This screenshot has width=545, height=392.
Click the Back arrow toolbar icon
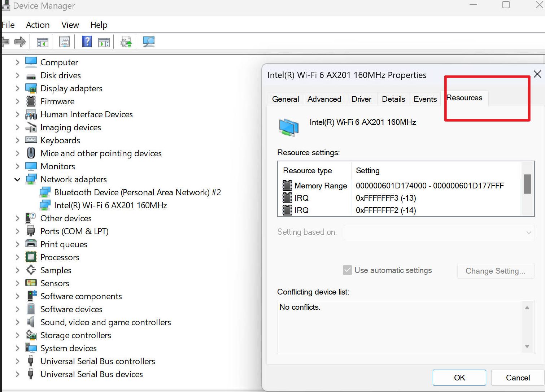(x=5, y=42)
